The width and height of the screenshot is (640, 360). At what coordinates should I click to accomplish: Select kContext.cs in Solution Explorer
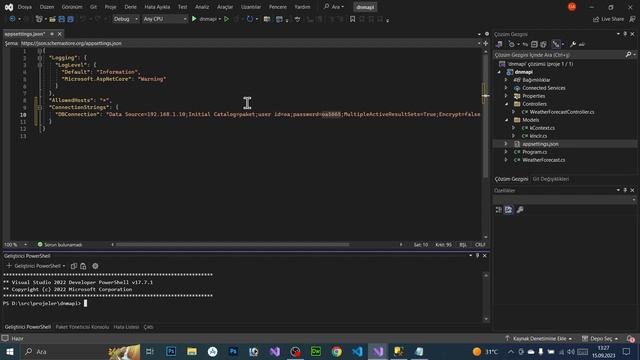(x=542, y=128)
